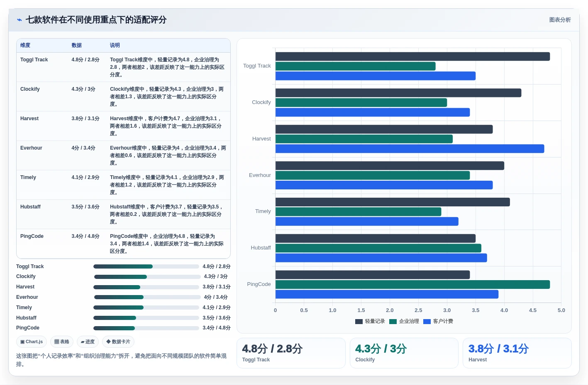Select Hubstaff row name in table

point(30,207)
